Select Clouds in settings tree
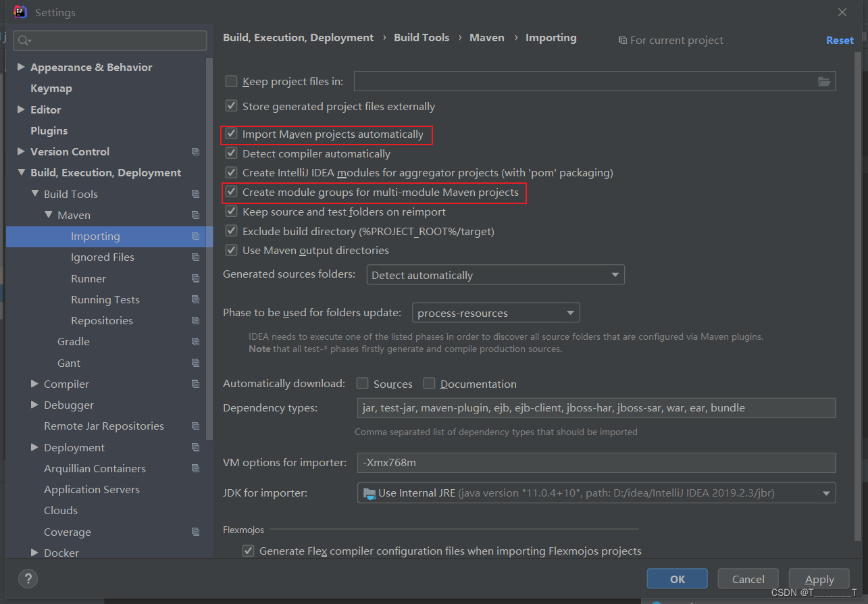 point(61,510)
